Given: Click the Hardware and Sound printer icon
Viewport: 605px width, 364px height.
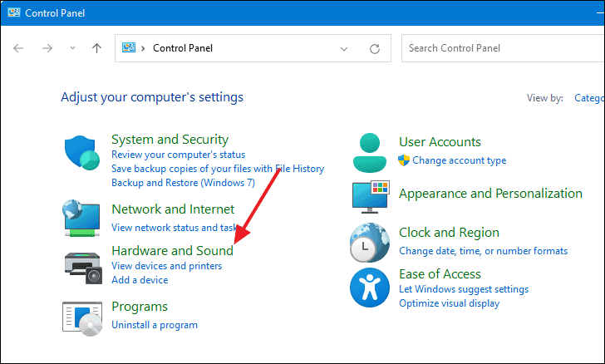Looking at the screenshot, I should (83, 268).
